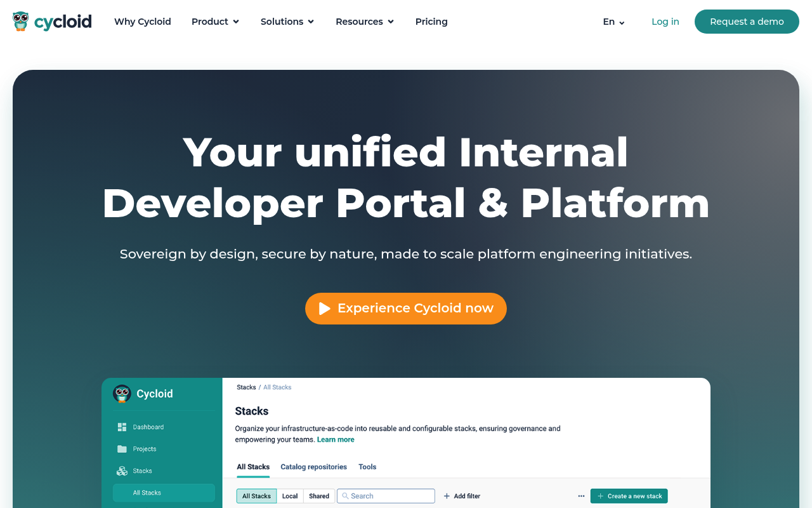
Task: Go to the Pricing page
Action: [431, 22]
